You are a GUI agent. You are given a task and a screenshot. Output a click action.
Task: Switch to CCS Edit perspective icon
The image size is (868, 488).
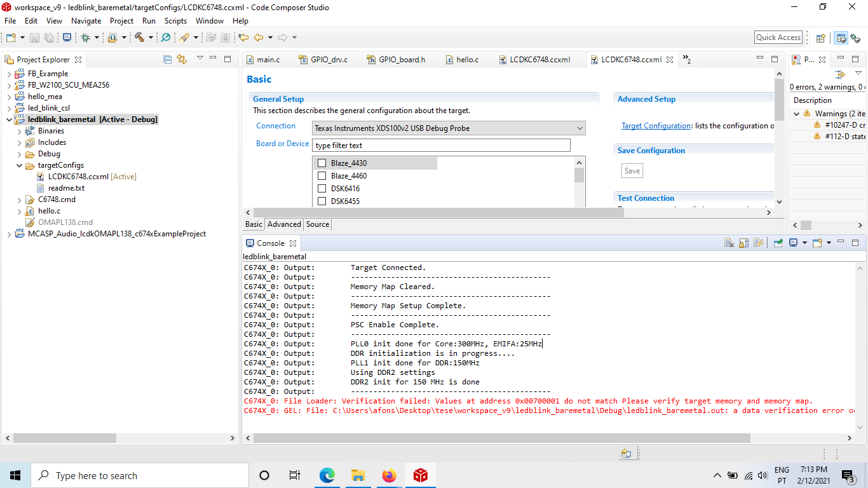pos(841,37)
